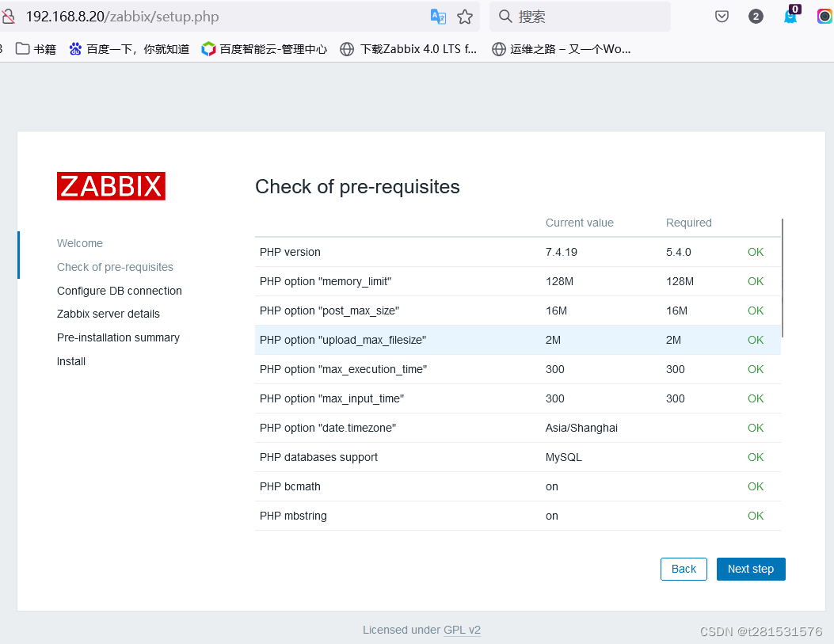Select Check of pre-requisites step in sidebar
This screenshot has height=644, width=834.
click(115, 267)
